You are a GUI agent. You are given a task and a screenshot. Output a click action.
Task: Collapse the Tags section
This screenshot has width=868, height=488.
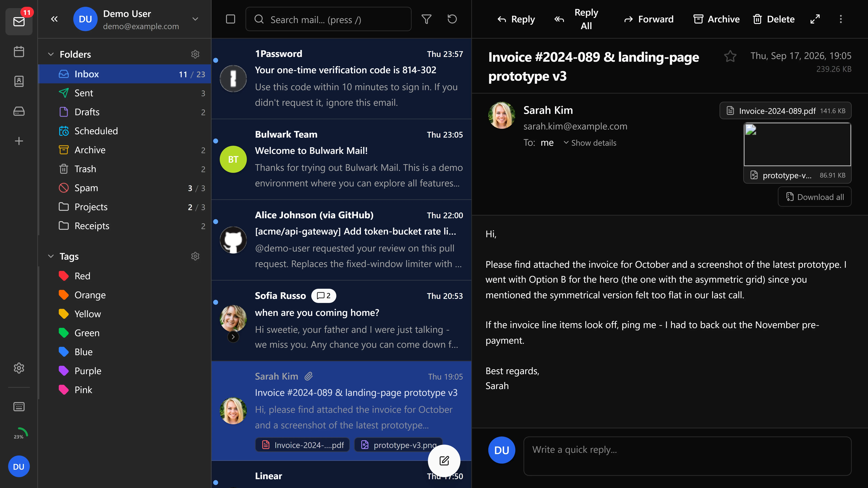[x=51, y=256]
